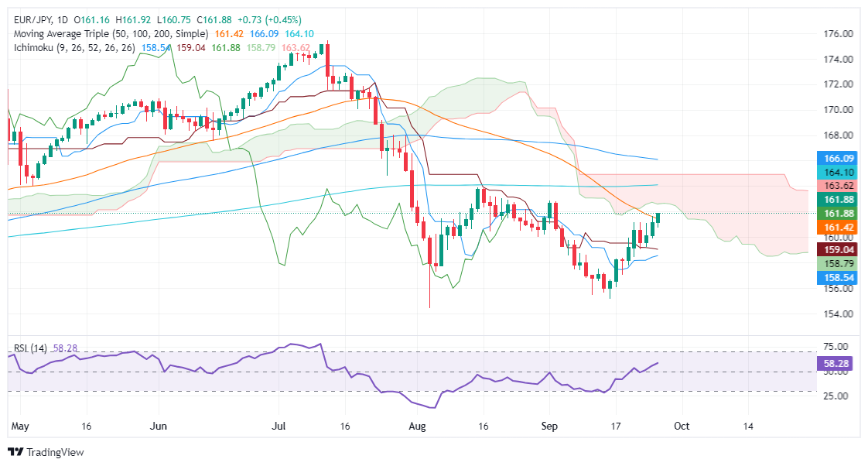This screenshot has height=466, width=868.
Task: Click the 75.00 RSI scale label
Action: pyautogui.click(x=839, y=347)
